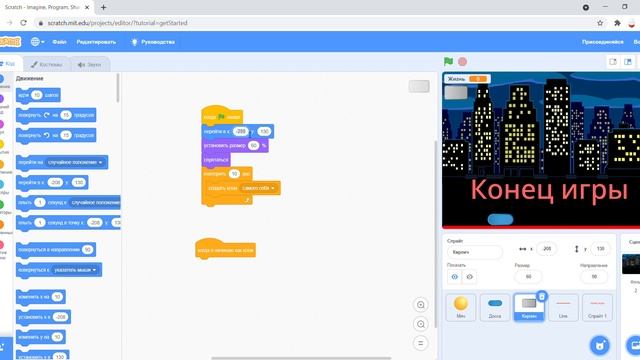This screenshot has width=640, height=360.
Task: Switch to the Звуки tab
Action: click(x=89, y=64)
